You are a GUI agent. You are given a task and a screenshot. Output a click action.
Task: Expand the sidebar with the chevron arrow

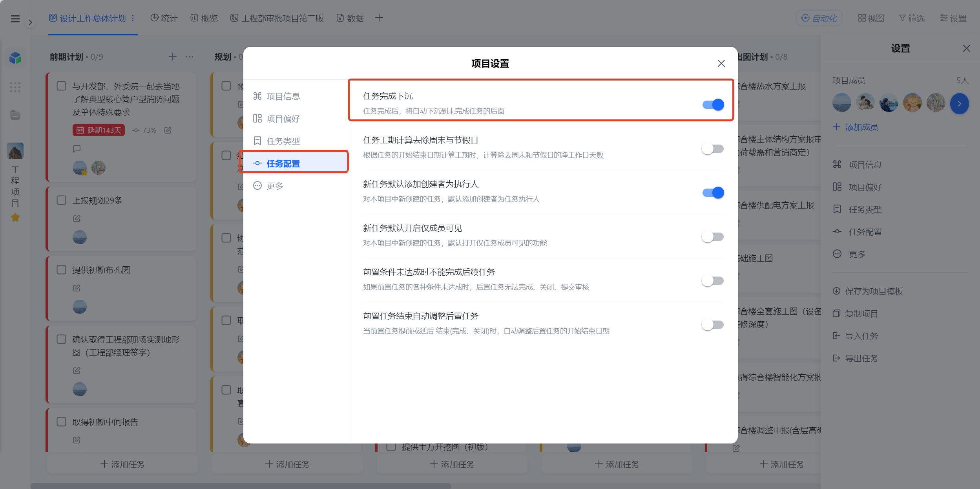click(x=30, y=22)
